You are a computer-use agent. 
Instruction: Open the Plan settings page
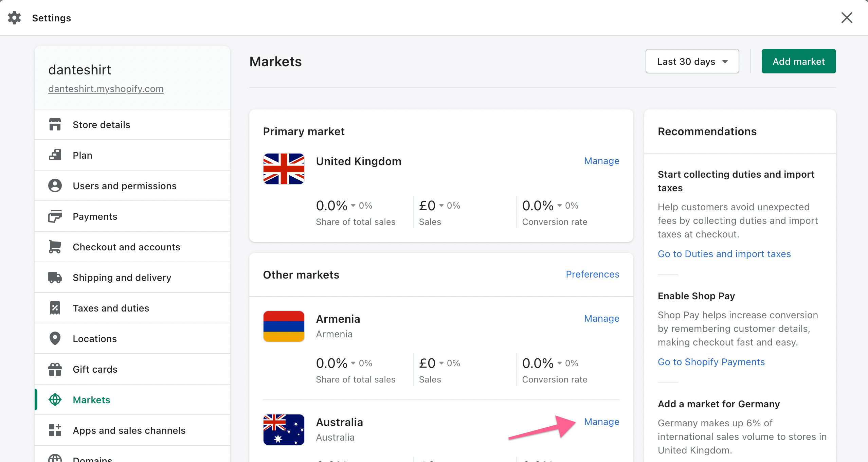tap(132, 155)
